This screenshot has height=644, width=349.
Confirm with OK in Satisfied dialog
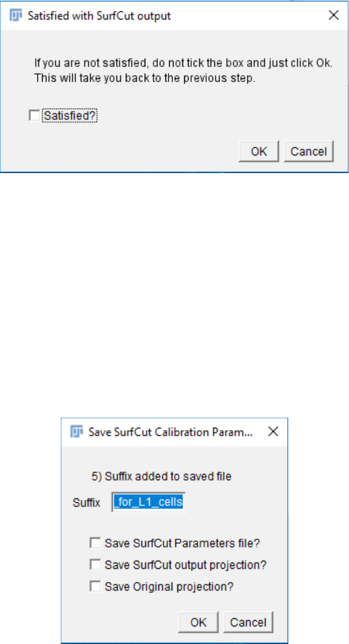click(x=259, y=152)
